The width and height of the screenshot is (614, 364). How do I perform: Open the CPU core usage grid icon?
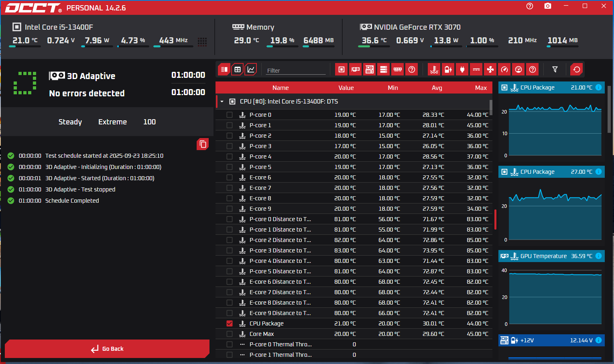coord(202,42)
